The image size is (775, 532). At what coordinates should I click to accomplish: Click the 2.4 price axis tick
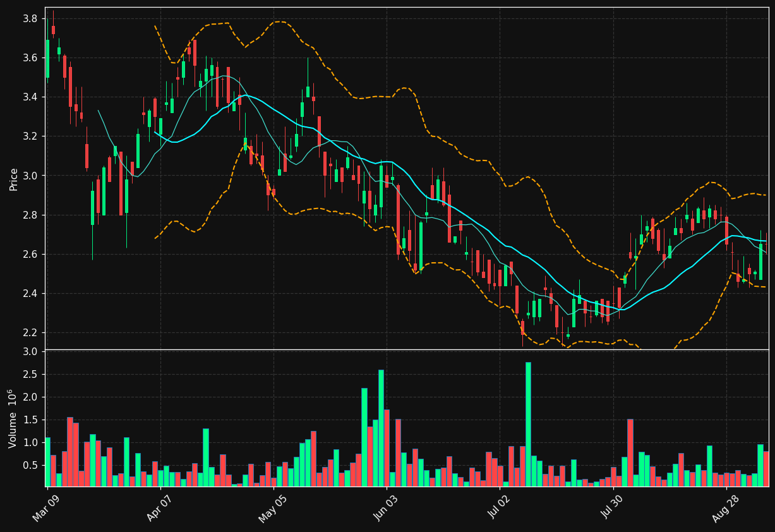32,294
